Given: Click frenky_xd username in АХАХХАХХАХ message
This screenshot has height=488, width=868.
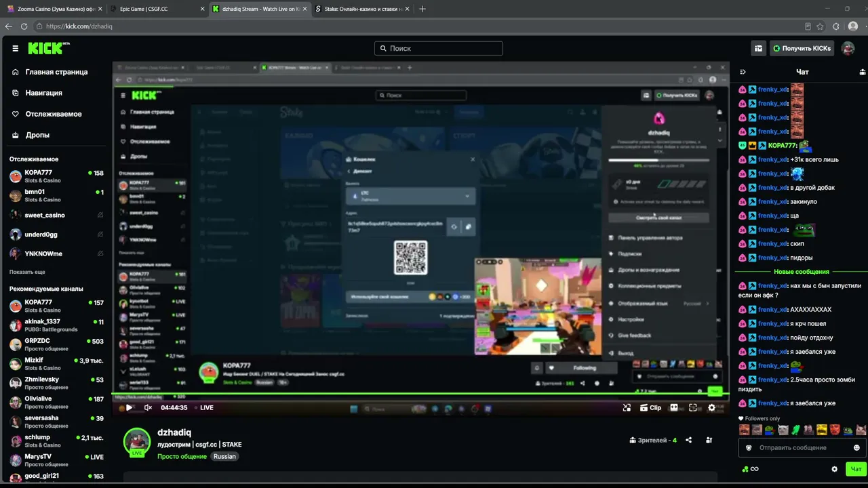Looking at the screenshot, I should [x=772, y=310].
